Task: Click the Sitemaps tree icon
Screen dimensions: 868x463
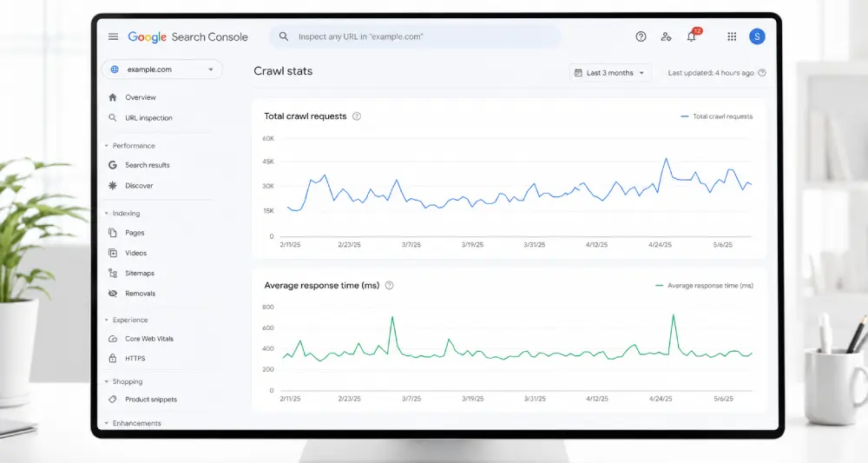Action: click(x=113, y=273)
